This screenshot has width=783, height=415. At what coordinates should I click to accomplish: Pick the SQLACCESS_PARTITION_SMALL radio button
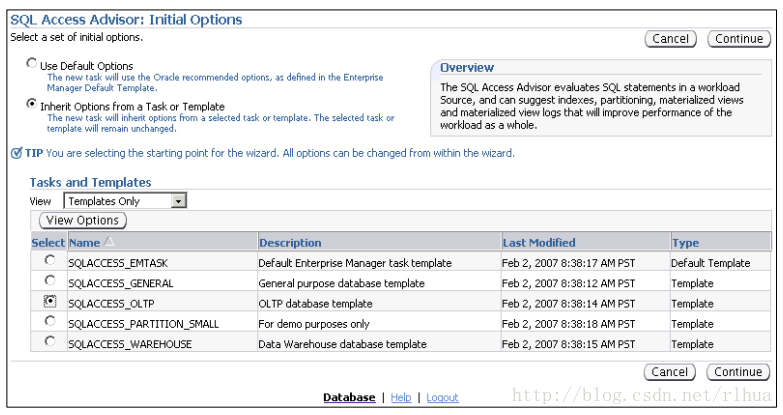coord(49,321)
